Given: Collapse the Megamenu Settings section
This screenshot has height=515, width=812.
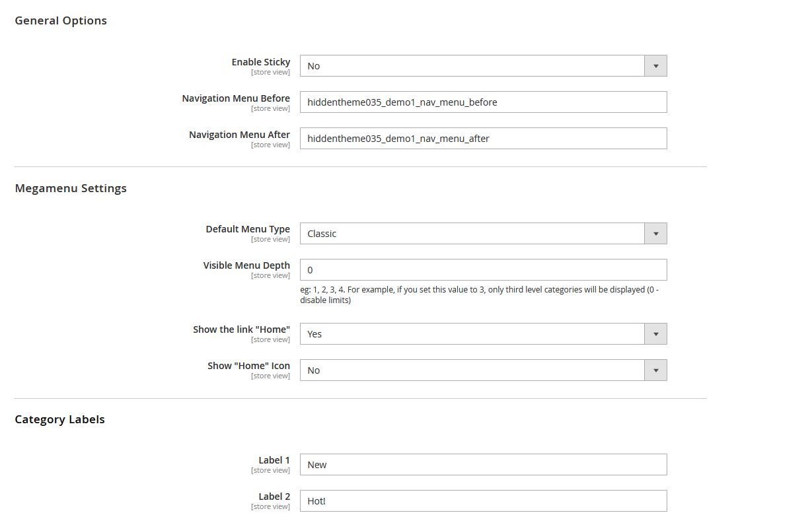Looking at the screenshot, I should coord(71,188).
